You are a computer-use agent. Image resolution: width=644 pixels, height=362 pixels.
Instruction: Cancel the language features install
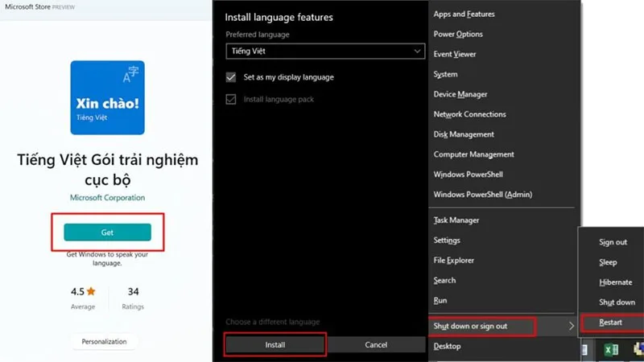point(376,345)
